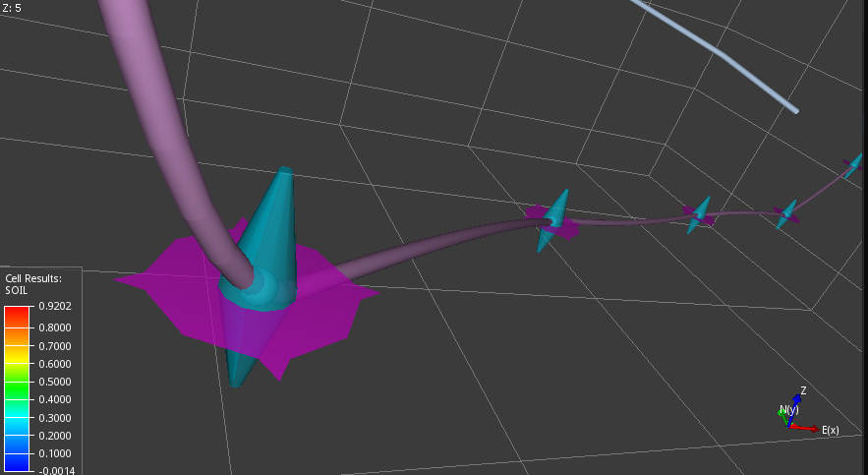Click legend value 0.4000

point(55,399)
